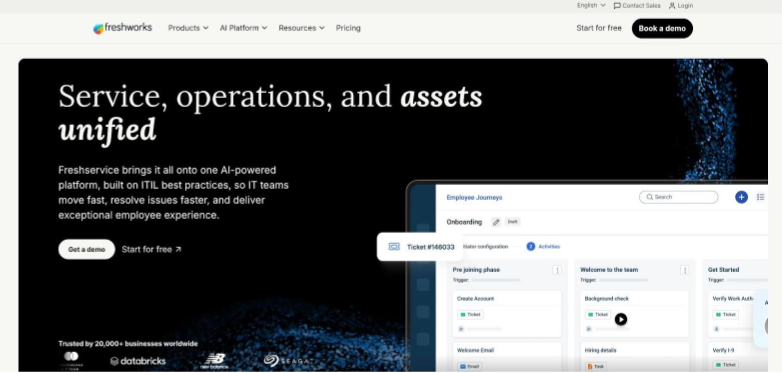Image resolution: width=782 pixels, height=373 pixels.
Task: Expand the AI Platform menu
Action: tap(243, 28)
